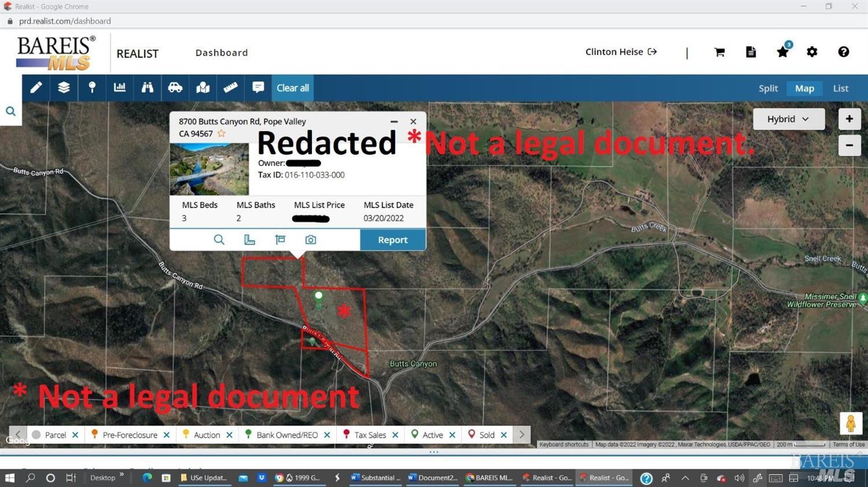Image resolution: width=868 pixels, height=487 pixels.
Task: Open the settings gear
Action: tap(812, 52)
